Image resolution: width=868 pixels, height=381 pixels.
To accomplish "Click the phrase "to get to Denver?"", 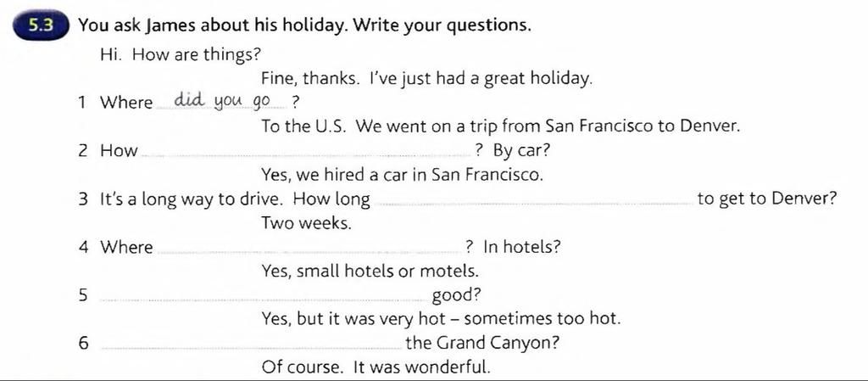I will pyautogui.click(x=766, y=199).
